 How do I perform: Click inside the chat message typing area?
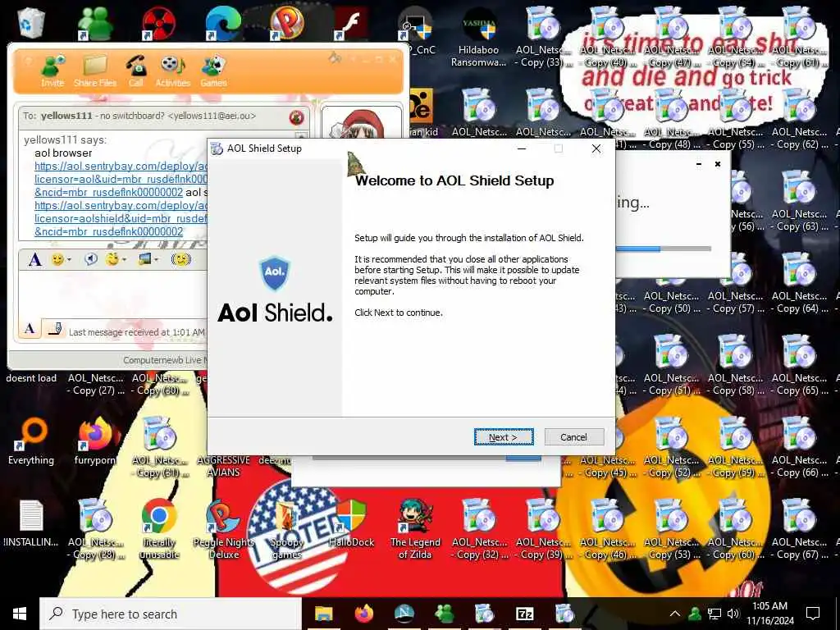(112, 294)
